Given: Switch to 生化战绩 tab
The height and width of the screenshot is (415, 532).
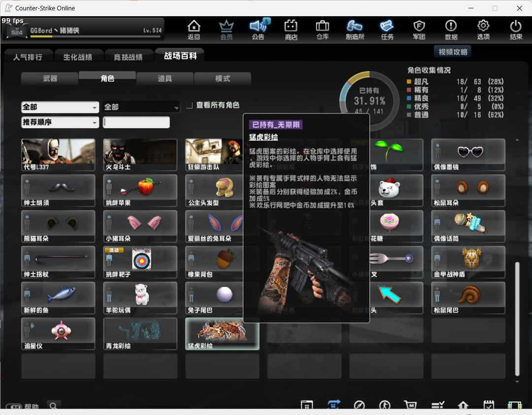Looking at the screenshot, I should click(x=78, y=57).
